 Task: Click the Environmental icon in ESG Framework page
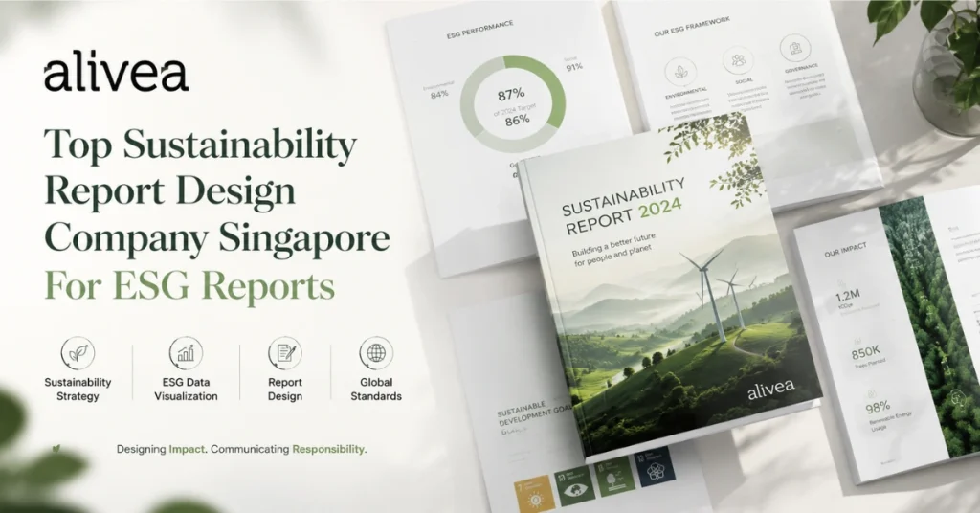[680, 72]
